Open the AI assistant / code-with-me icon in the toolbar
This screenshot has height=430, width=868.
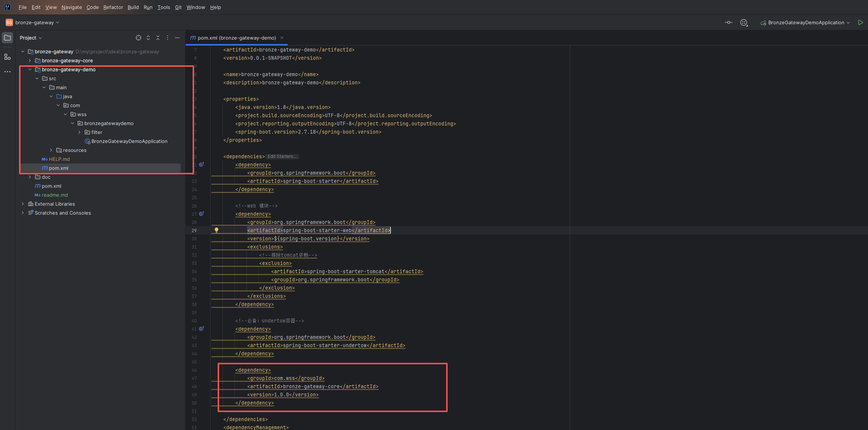(744, 23)
